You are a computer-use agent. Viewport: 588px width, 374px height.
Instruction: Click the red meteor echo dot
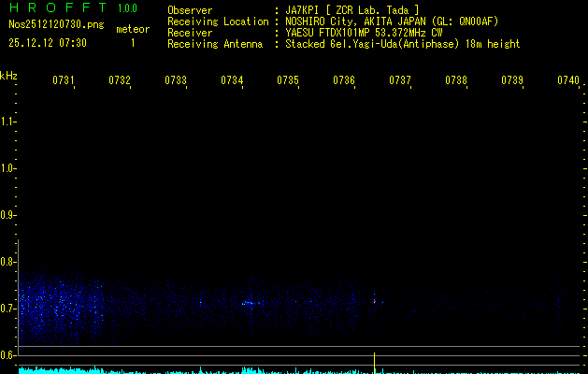375,301
